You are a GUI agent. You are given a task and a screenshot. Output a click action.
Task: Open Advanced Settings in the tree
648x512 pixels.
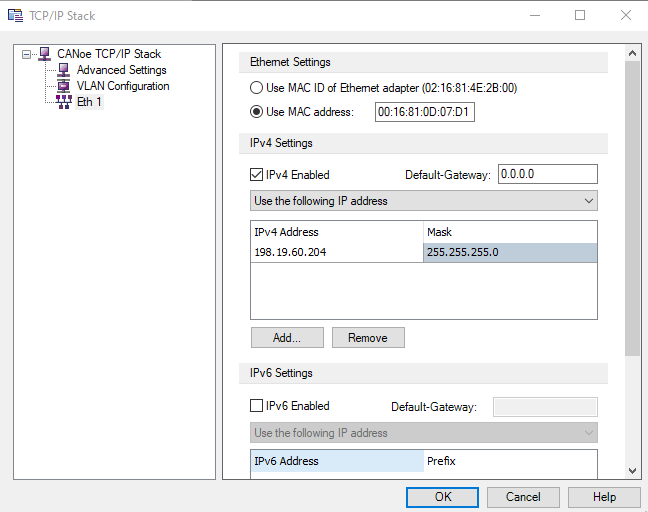tap(122, 70)
